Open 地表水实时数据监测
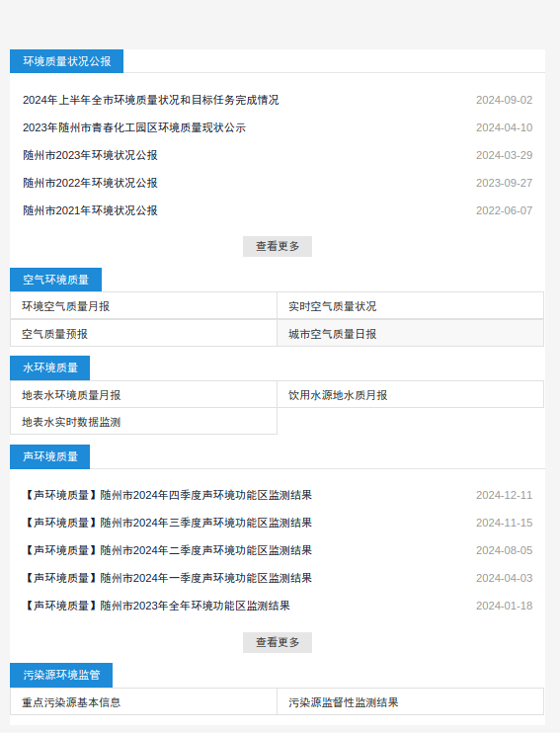Screen dimensions: 560x733 pos(143,421)
